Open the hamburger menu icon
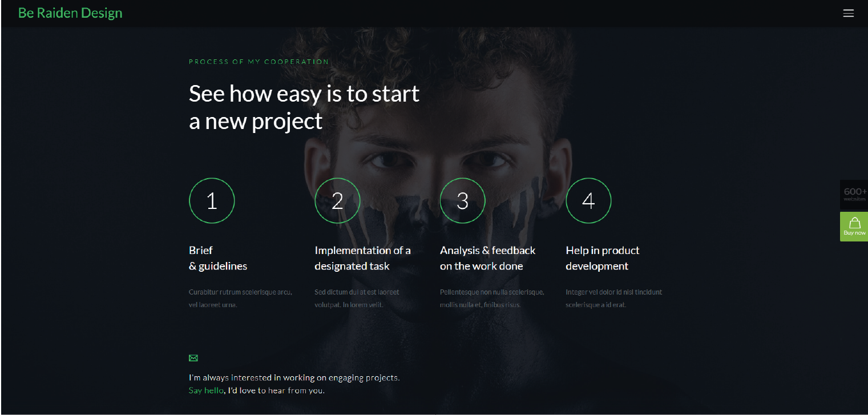The height and width of the screenshot is (415, 868). (x=848, y=13)
